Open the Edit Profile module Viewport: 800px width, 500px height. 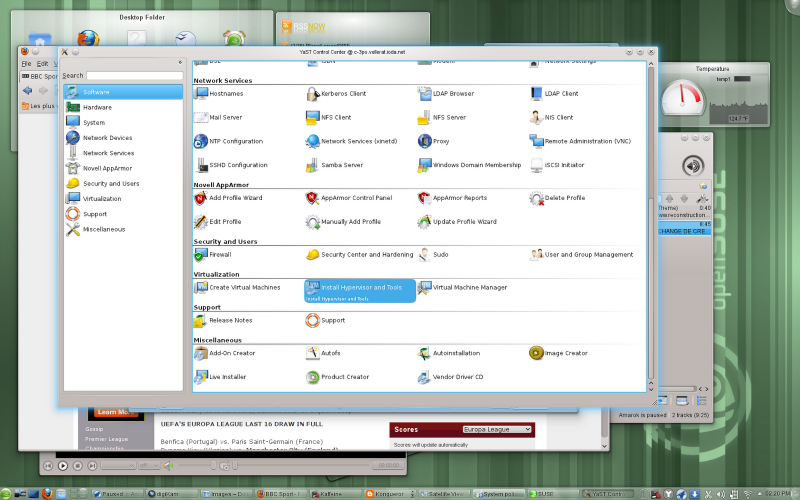pos(218,222)
